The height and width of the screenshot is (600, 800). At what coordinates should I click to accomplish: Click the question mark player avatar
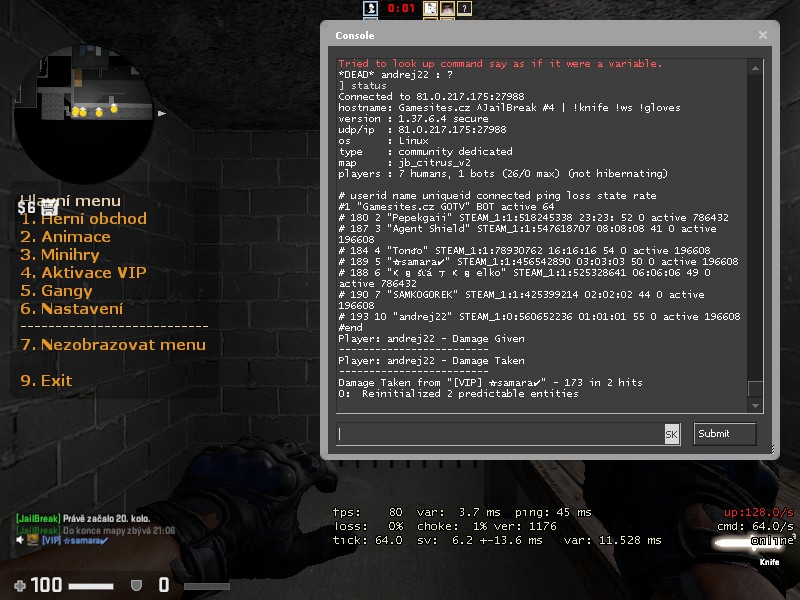pos(465,9)
